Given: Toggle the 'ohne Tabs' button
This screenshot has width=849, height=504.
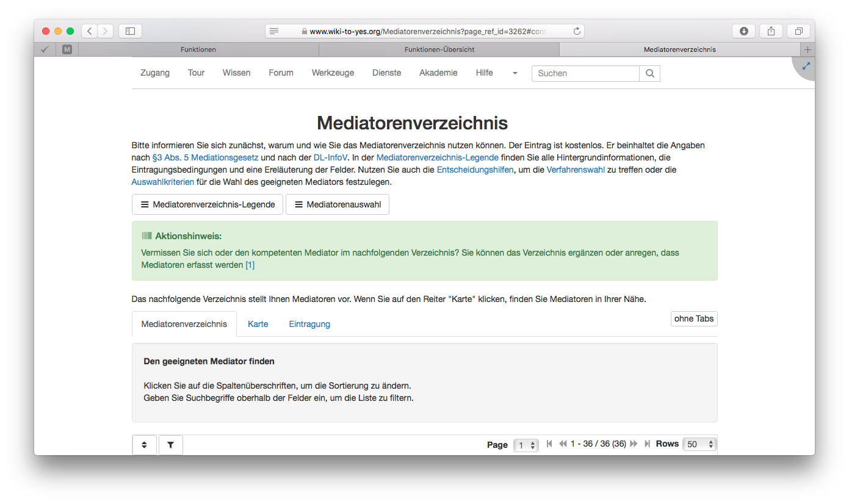Looking at the screenshot, I should coord(694,319).
